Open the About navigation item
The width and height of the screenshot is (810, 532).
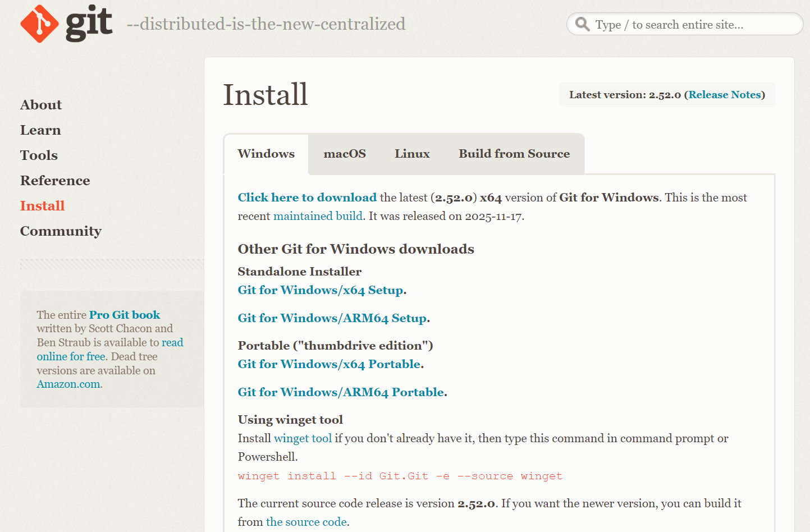[x=41, y=105]
